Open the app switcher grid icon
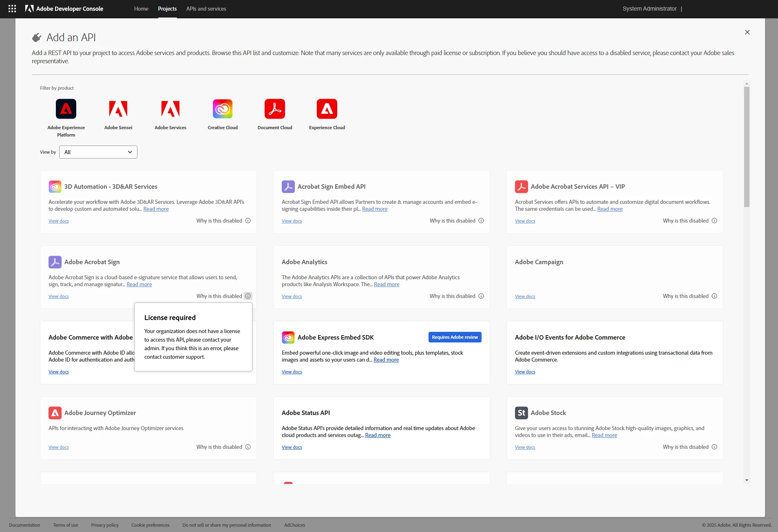Screen dimensions: 778x532 pos(12,9)
